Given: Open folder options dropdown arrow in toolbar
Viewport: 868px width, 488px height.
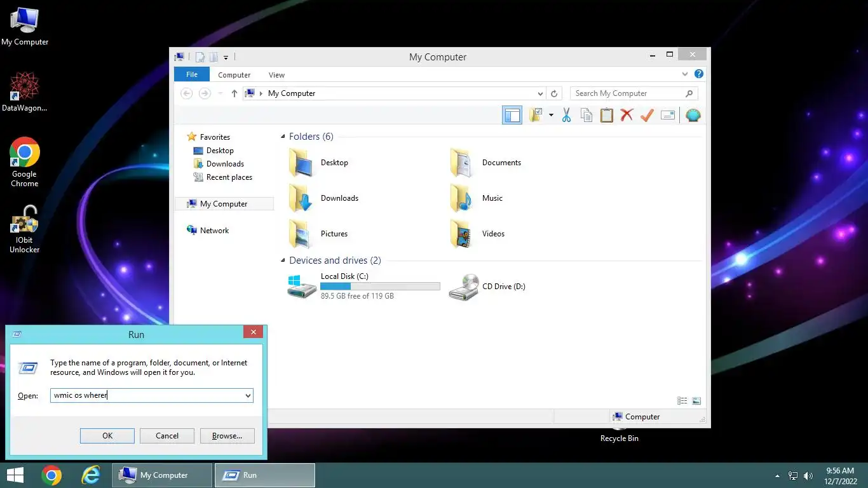Looking at the screenshot, I should coord(551,115).
